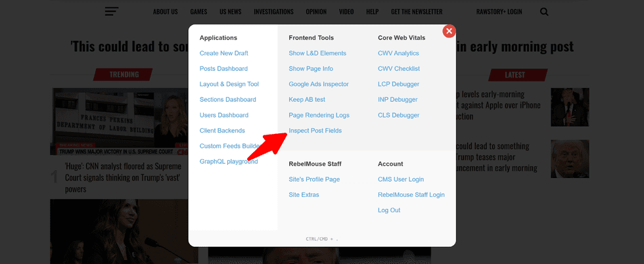Screen dimensions: 644x264
Task: Close the dialog with red X button
Action: click(x=449, y=31)
